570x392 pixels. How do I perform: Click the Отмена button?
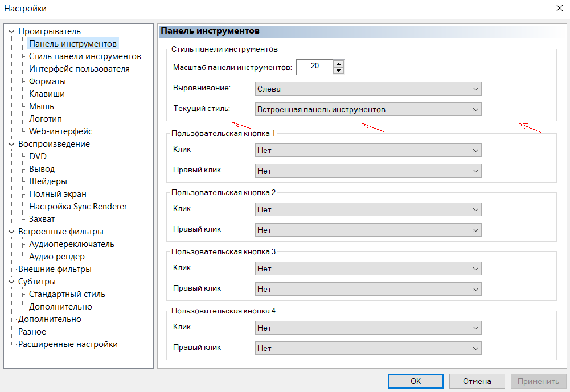pos(477,381)
